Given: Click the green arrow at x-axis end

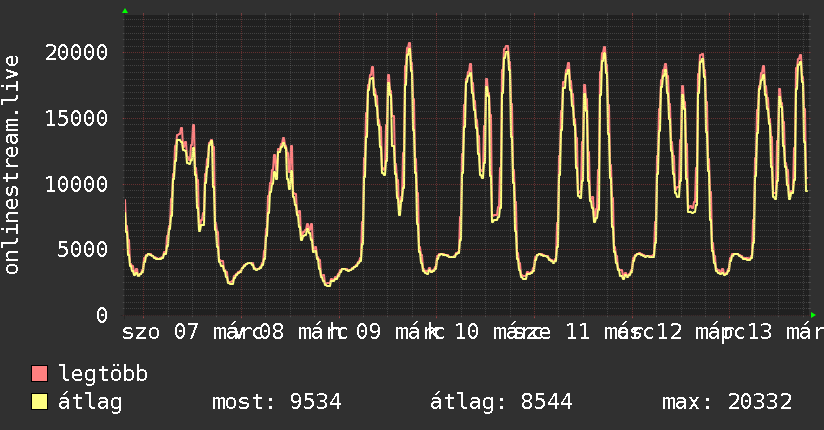Looking at the screenshot, I should (x=813, y=315).
